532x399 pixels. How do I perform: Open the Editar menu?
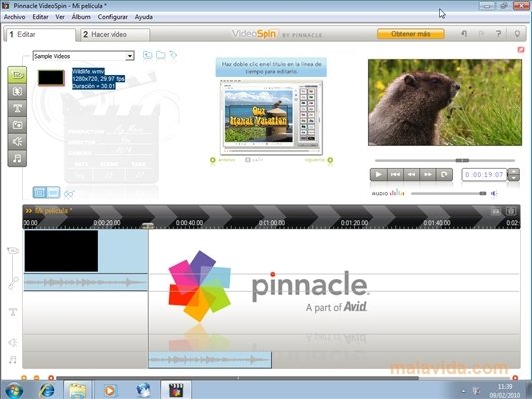(40, 17)
